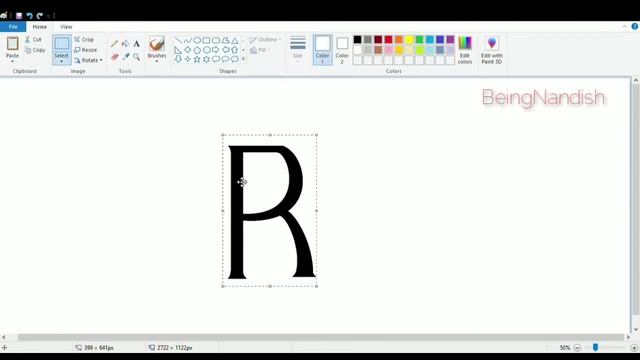Select the Color picker eyedropper tool
This screenshot has height=360, width=640.
point(126,57)
